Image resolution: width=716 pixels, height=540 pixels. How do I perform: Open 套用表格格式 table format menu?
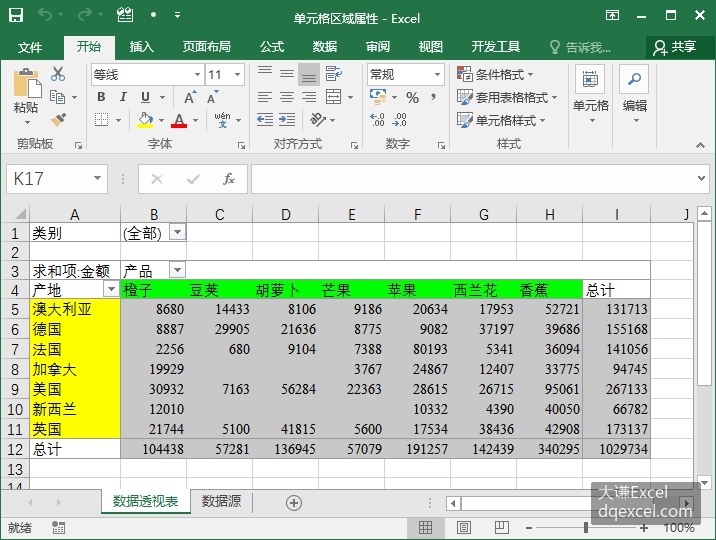coord(507,97)
